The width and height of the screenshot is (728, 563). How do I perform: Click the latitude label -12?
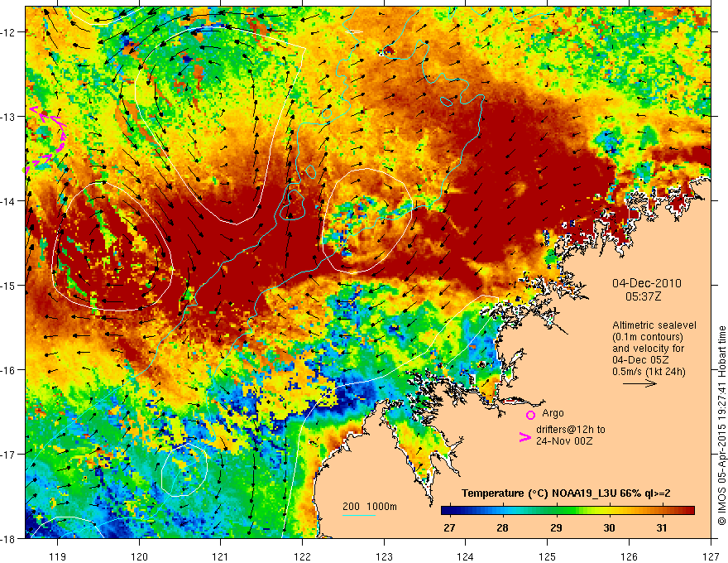[9, 32]
